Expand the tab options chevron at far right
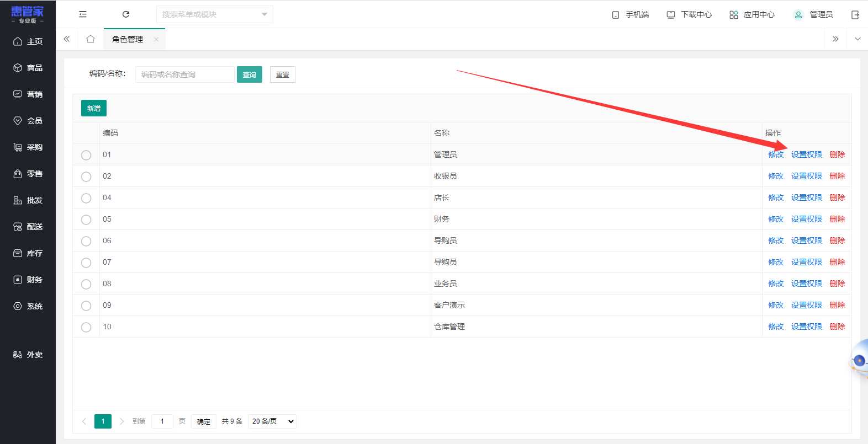Screen dimensions: 868x444 (x=857, y=39)
